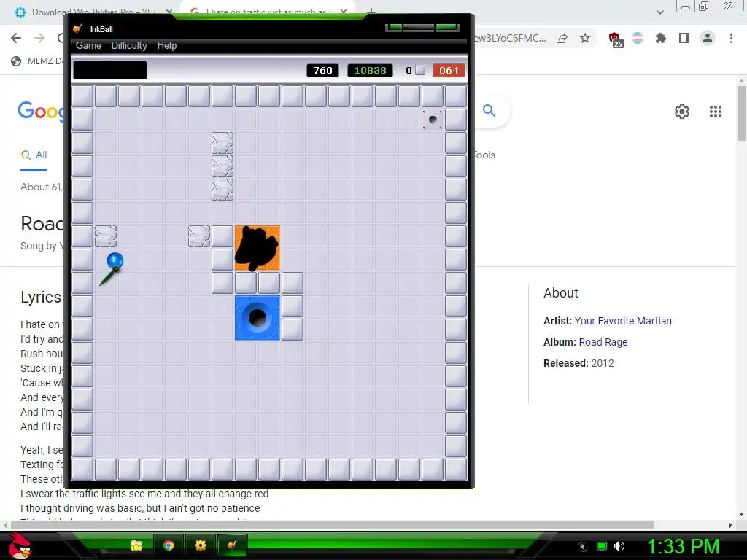Open the Google apps grid
The width and height of the screenshot is (747, 560).
point(716,112)
